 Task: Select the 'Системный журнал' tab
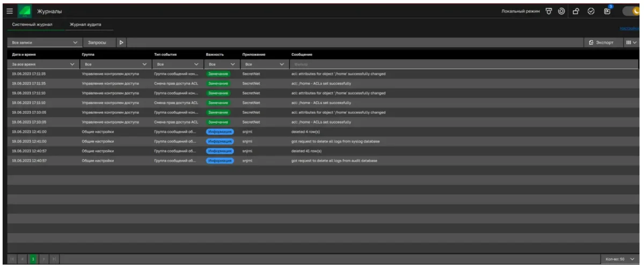pyautogui.click(x=32, y=25)
